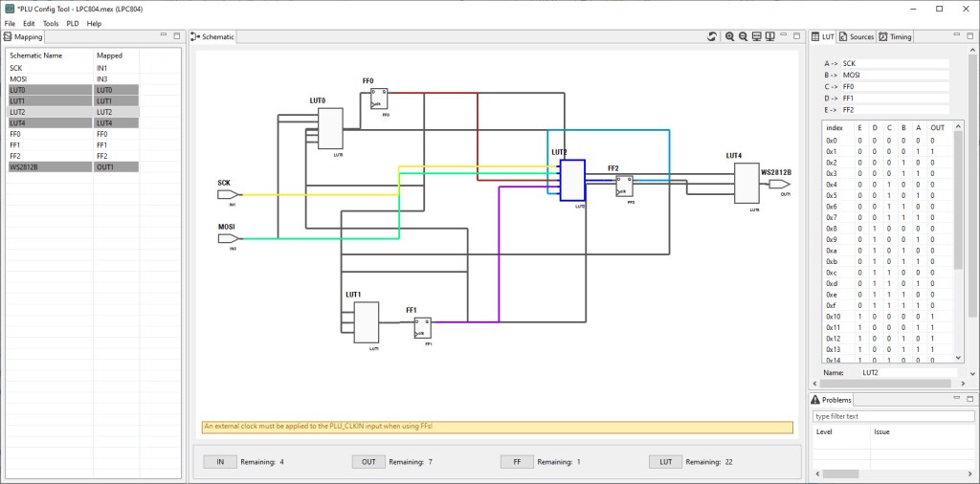This screenshot has height=484, width=980.
Task: Open the Tools menu
Action: (x=50, y=23)
